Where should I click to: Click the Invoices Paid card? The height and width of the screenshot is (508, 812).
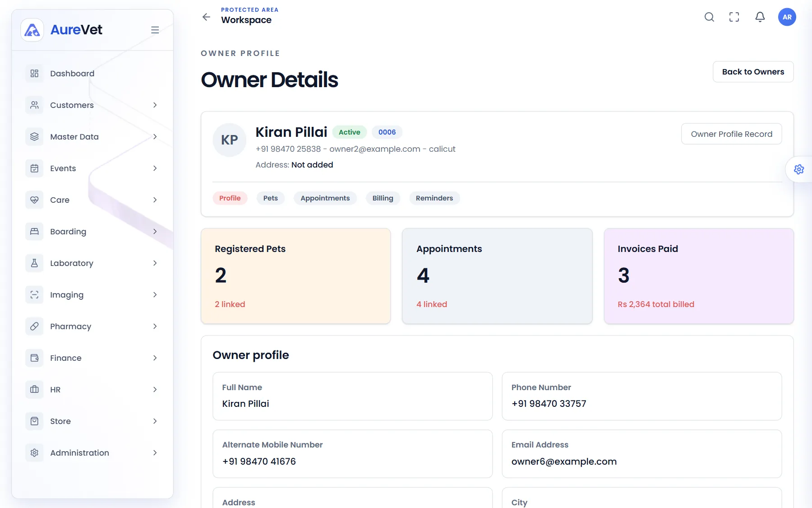pyautogui.click(x=699, y=276)
